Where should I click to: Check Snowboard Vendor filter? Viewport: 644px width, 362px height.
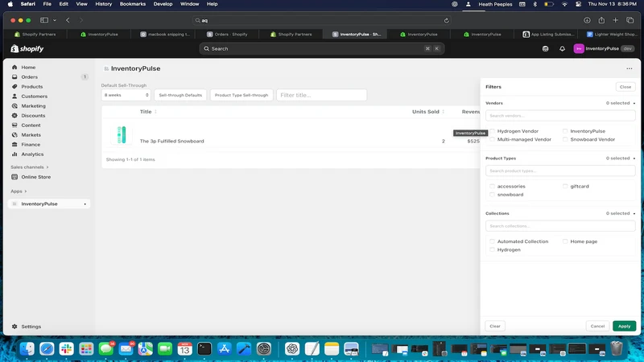pos(565,139)
